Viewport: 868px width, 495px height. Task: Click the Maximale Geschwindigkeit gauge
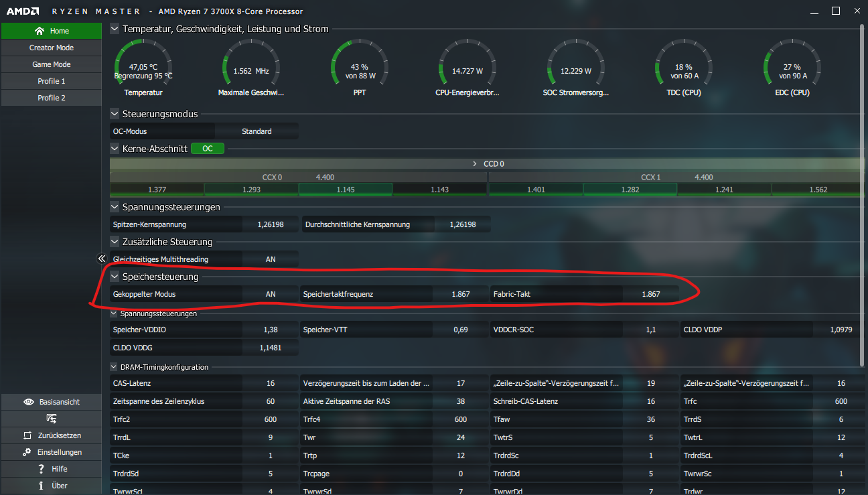click(x=251, y=68)
